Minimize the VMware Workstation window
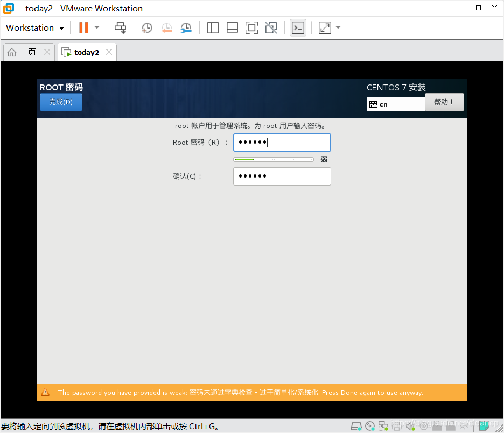 (x=462, y=8)
